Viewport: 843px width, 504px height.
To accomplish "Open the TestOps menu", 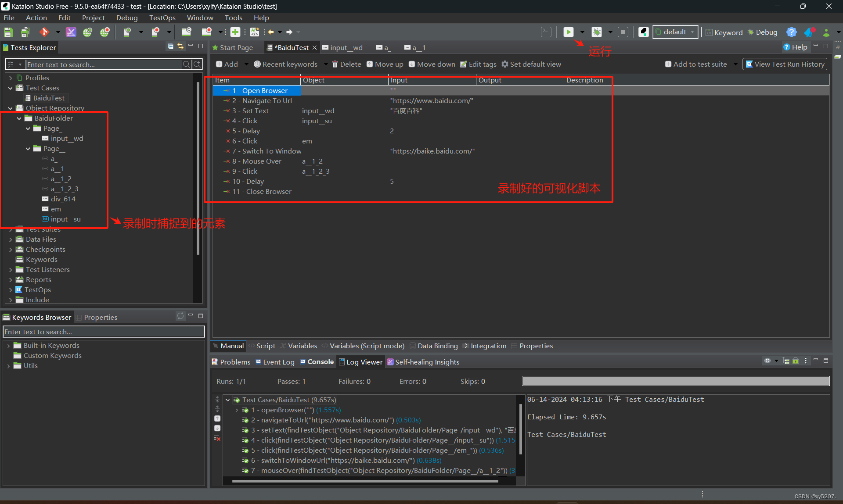I will pyautogui.click(x=162, y=18).
